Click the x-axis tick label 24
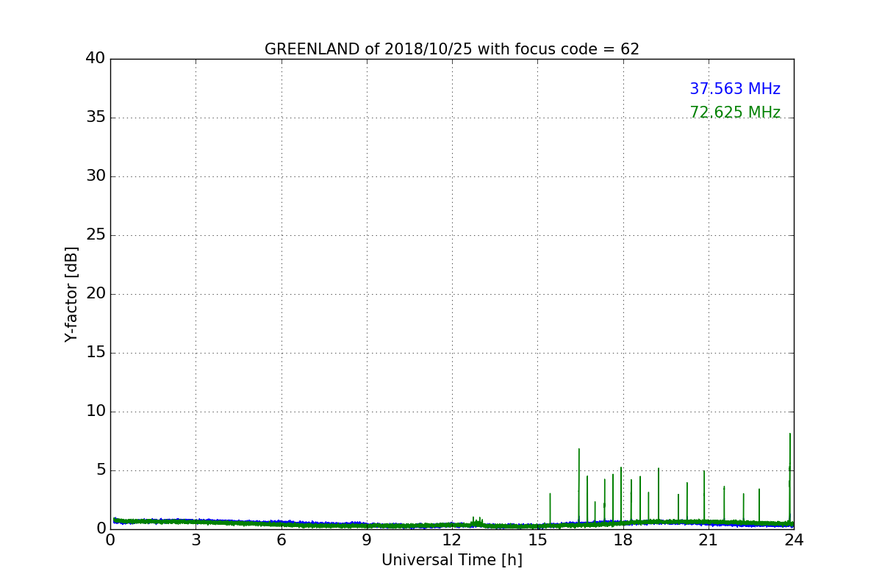 (794, 540)
